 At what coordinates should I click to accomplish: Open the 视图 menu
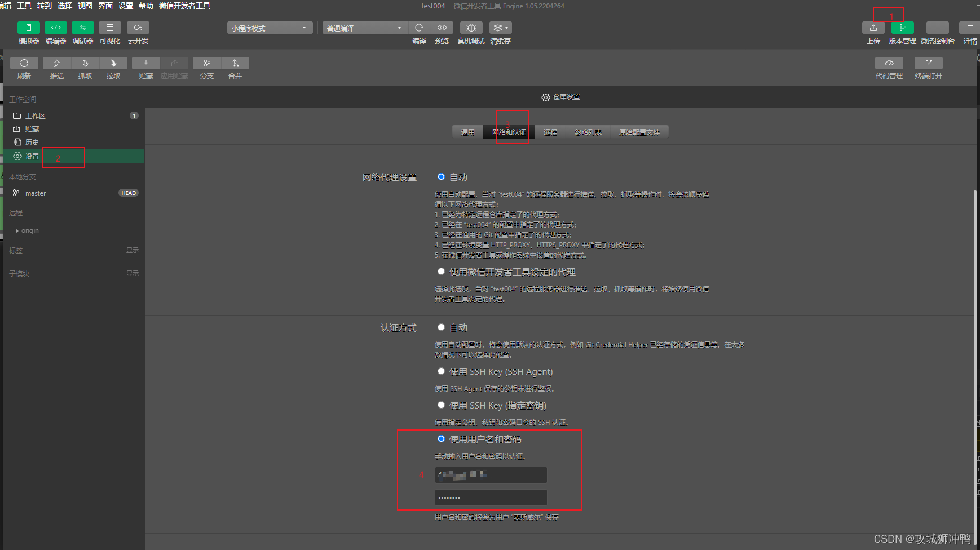tap(85, 6)
